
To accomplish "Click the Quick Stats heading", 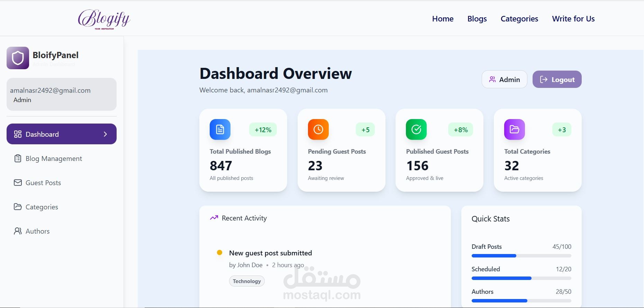I will [x=491, y=219].
